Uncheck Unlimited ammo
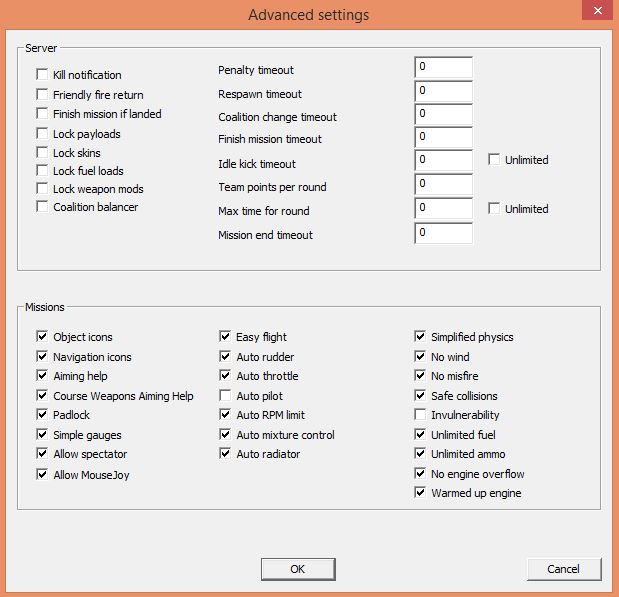619x597 pixels. (x=420, y=453)
